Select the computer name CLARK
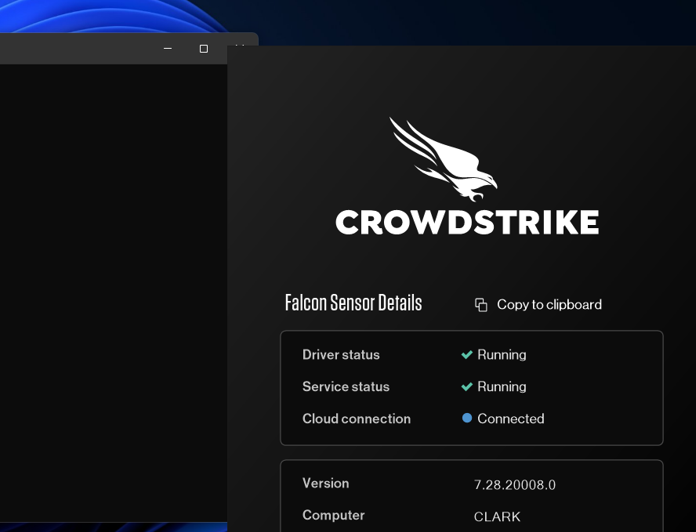The image size is (696, 532). pos(497,517)
